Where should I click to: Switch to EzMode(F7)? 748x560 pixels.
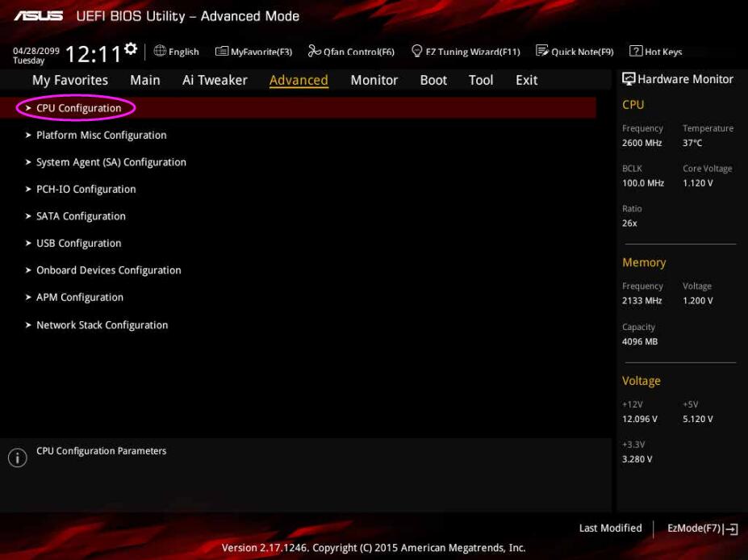coord(703,529)
